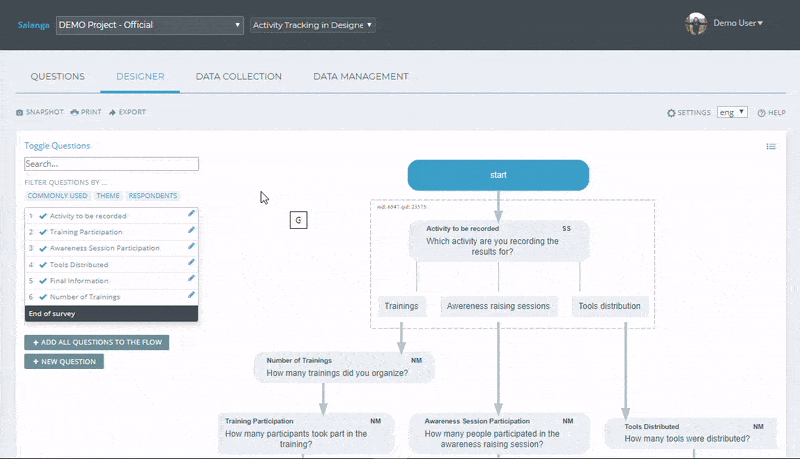800x459 pixels.
Task: Select the Tools Distributed flow node
Action: (x=691, y=434)
